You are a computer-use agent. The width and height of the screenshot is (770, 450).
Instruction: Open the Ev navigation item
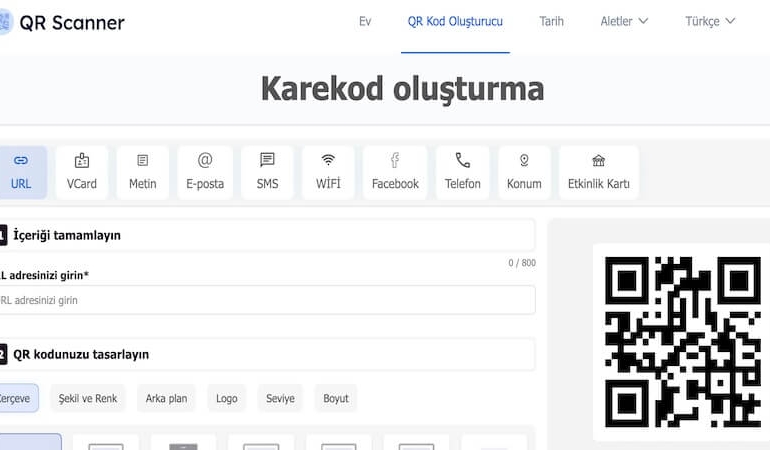365,22
